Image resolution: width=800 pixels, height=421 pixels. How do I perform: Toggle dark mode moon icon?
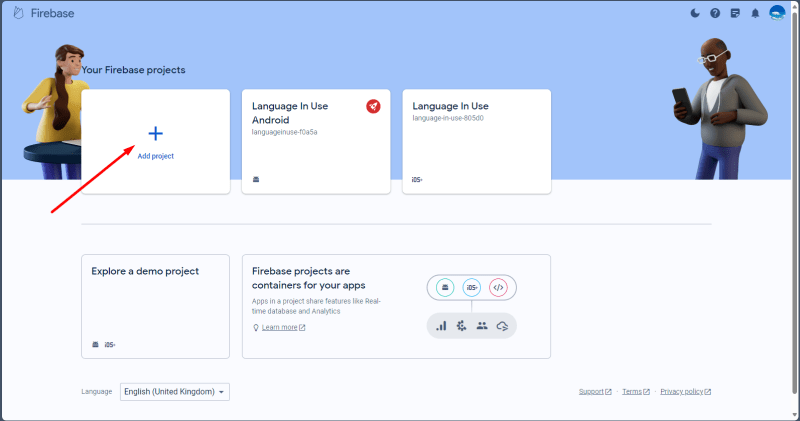(695, 13)
